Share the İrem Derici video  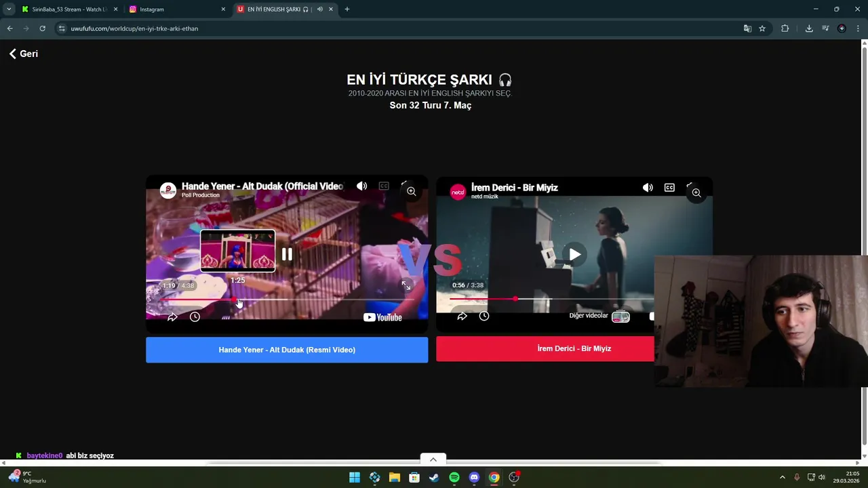[x=462, y=316]
